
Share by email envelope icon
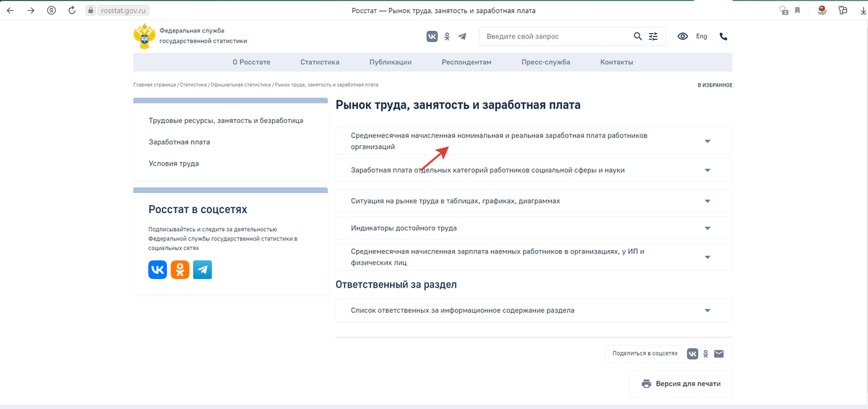(719, 353)
